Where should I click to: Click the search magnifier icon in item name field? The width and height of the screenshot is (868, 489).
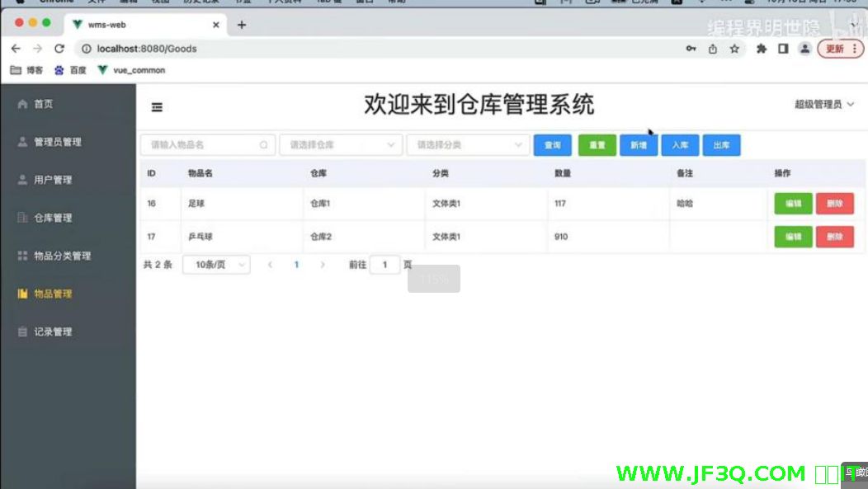[264, 145]
